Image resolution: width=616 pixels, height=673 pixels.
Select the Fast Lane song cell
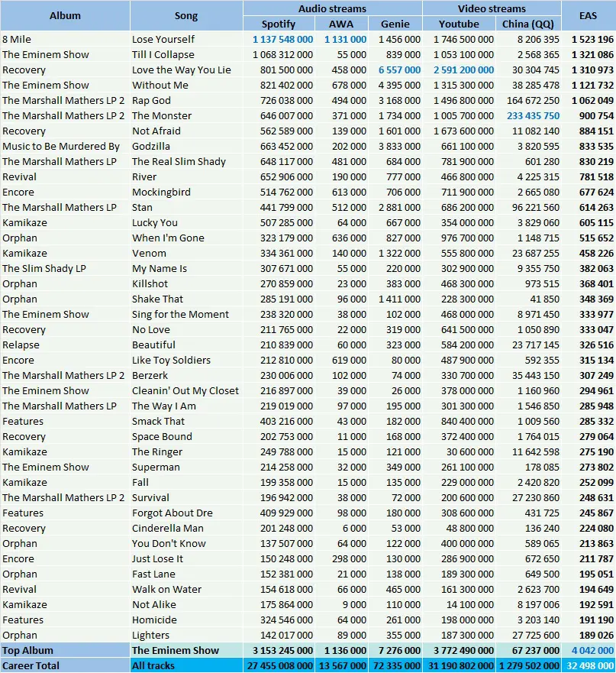[x=186, y=574]
